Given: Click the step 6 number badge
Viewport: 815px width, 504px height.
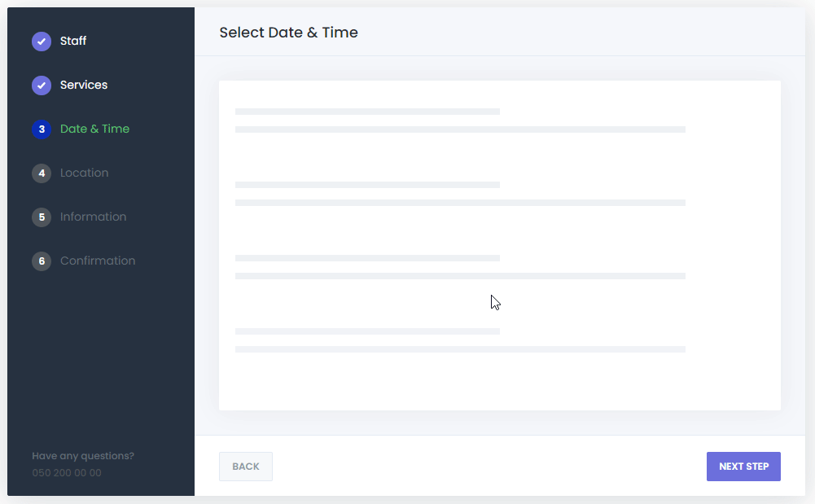Looking at the screenshot, I should pyautogui.click(x=42, y=261).
